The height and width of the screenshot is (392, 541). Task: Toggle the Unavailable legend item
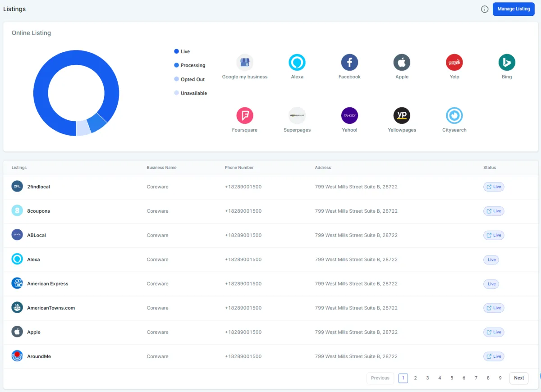191,93
